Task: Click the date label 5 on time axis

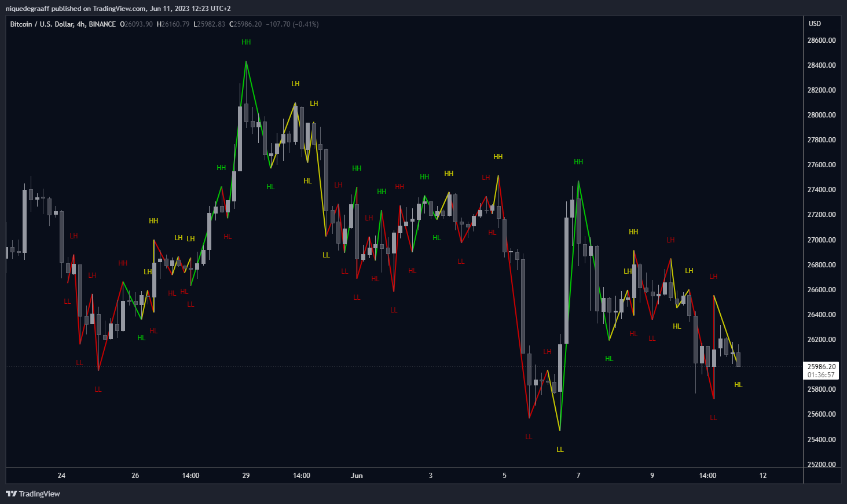Action: click(504, 476)
